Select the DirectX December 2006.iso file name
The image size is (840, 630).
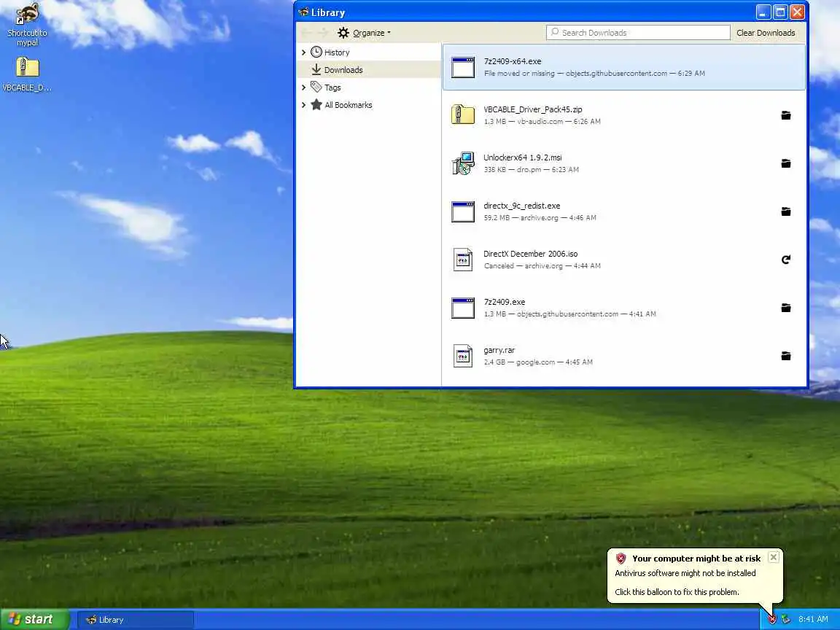point(530,254)
